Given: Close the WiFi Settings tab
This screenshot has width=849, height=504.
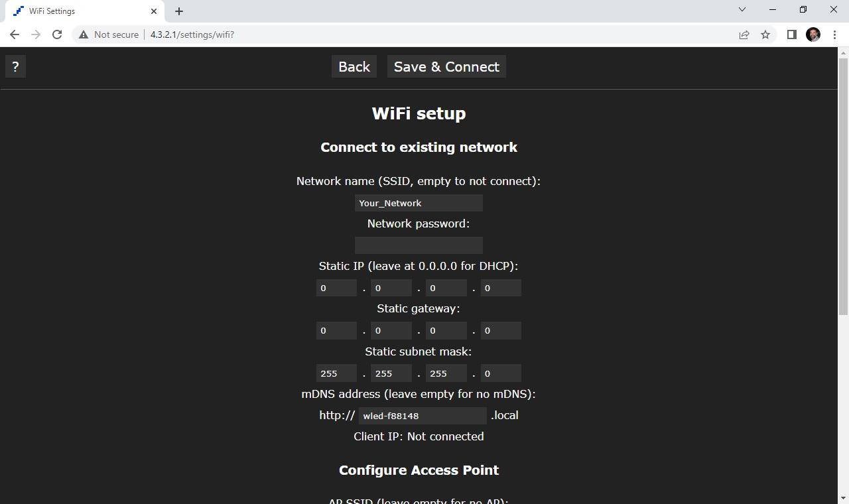Looking at the screenshot, I should pyautogui.click(x=154, y=11).
